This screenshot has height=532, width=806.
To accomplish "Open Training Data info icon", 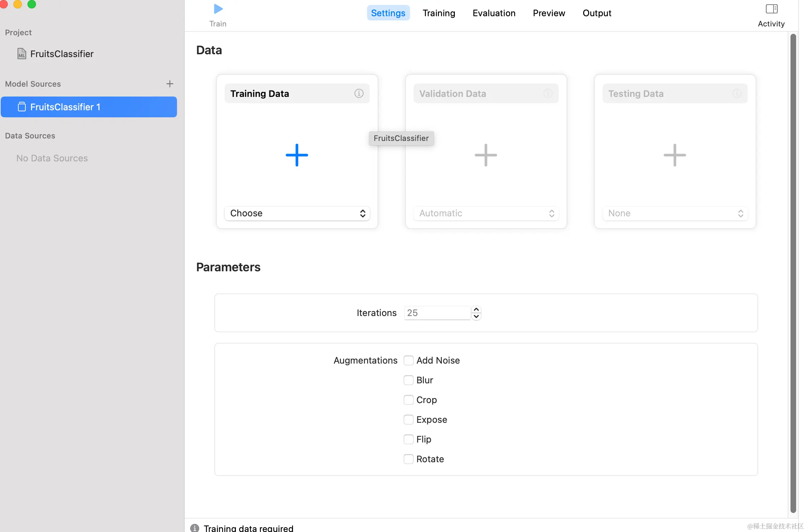I will (359, 93).
